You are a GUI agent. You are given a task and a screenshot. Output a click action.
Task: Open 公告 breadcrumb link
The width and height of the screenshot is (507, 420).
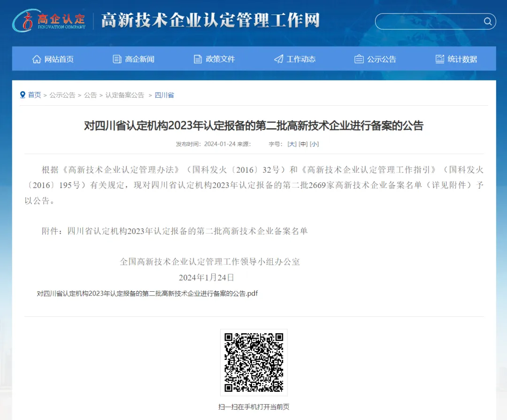point(90,95)
